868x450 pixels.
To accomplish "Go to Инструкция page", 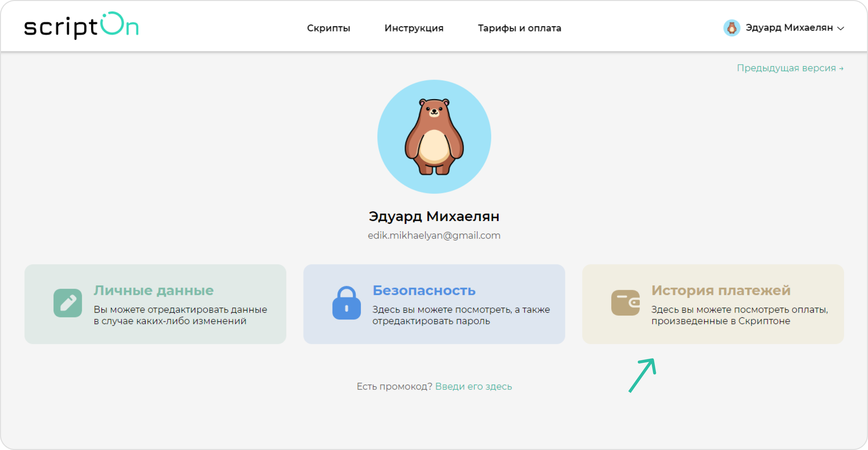I will 414,28.
